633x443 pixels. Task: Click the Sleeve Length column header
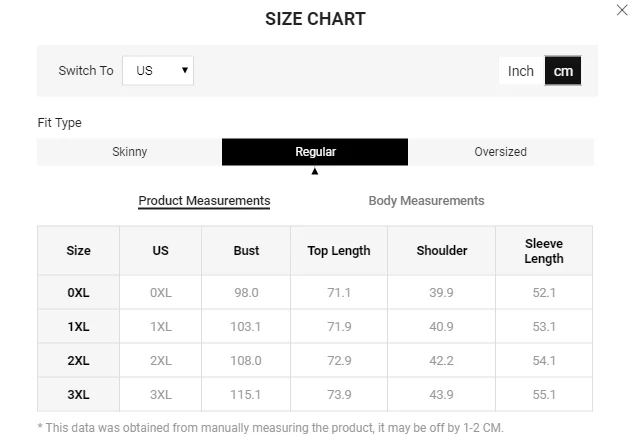click(x=544, y=251)
